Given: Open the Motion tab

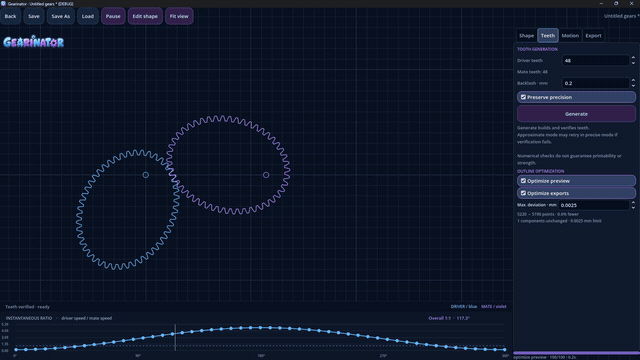Looking at the screenshot, I should (x=570, y=36).
